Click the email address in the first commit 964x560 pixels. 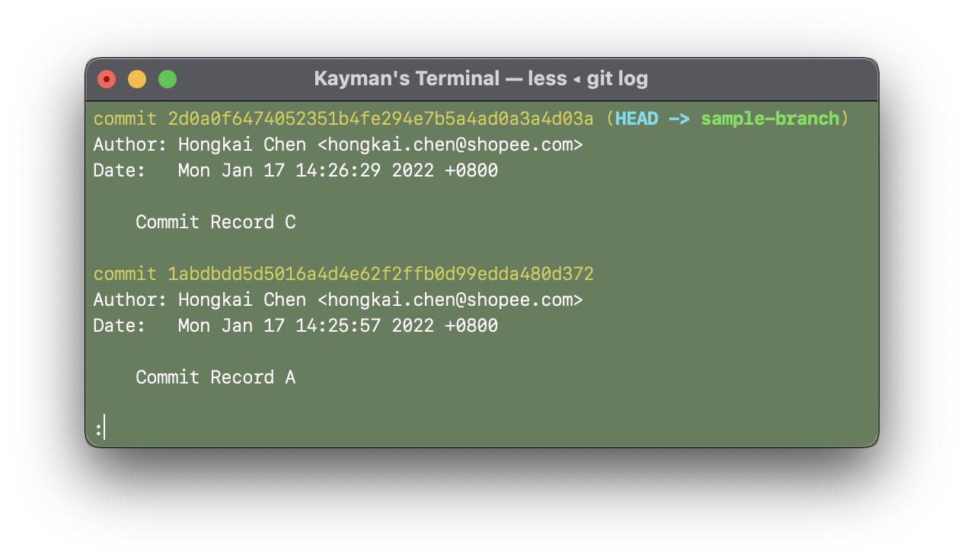click(x=450, y=145)
